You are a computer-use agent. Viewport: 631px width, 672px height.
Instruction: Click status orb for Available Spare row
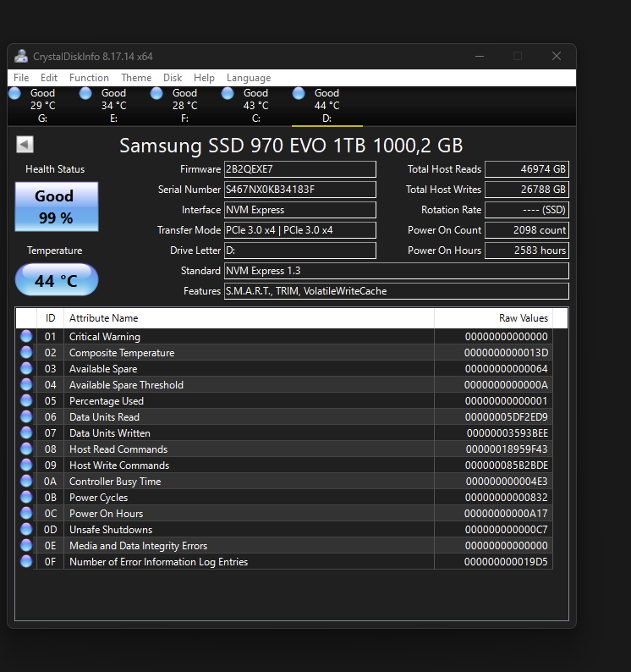coord(26,368)
